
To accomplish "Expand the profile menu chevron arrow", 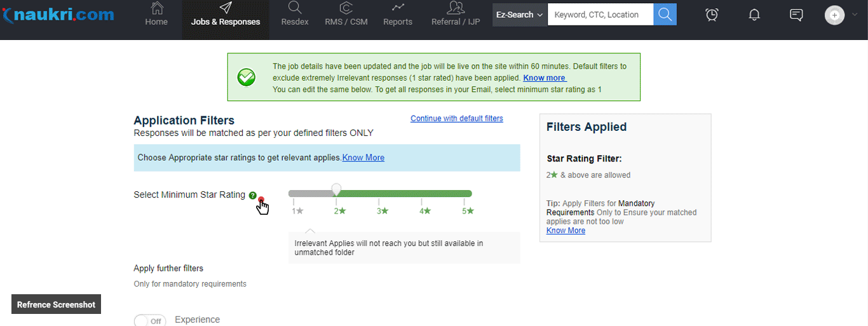I will point(855,15).
